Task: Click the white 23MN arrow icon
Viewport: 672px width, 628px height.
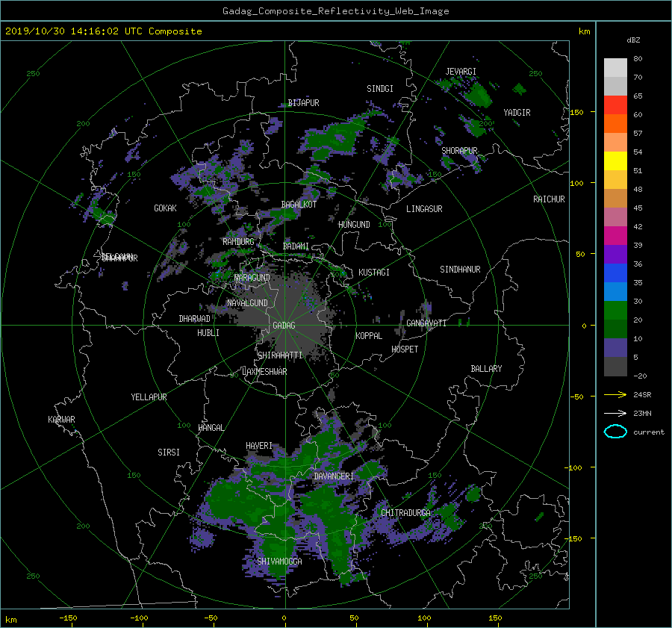Action: [x=615, y=413]
